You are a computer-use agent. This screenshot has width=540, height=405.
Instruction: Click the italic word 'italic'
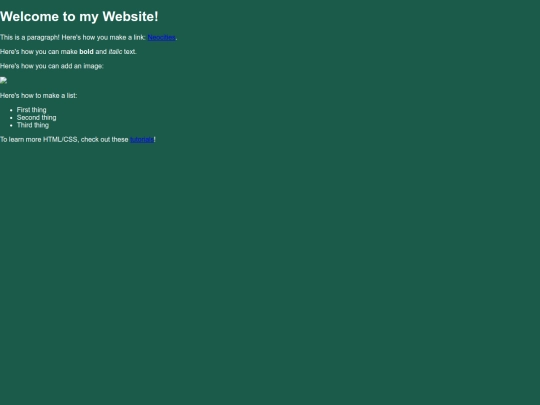[115, 52]
